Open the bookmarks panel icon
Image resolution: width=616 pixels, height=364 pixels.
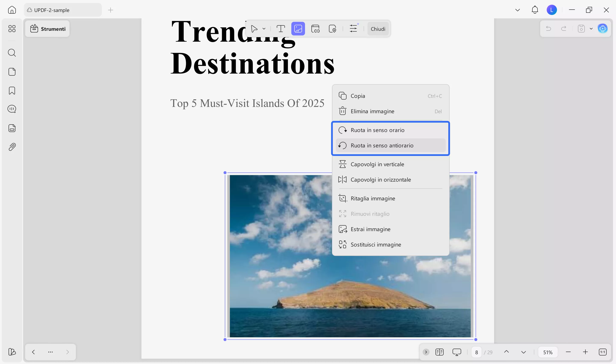[x=12, y=91]
